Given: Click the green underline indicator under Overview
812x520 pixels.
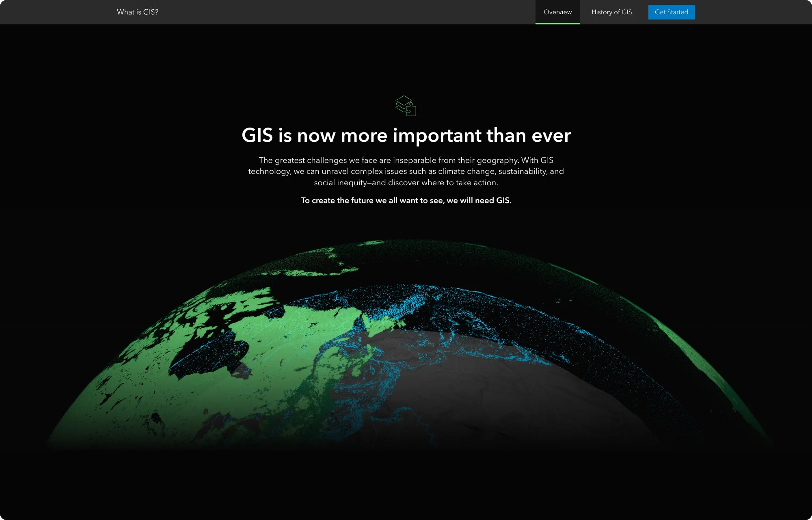Looking at the screenshot, I should (557, 24).
